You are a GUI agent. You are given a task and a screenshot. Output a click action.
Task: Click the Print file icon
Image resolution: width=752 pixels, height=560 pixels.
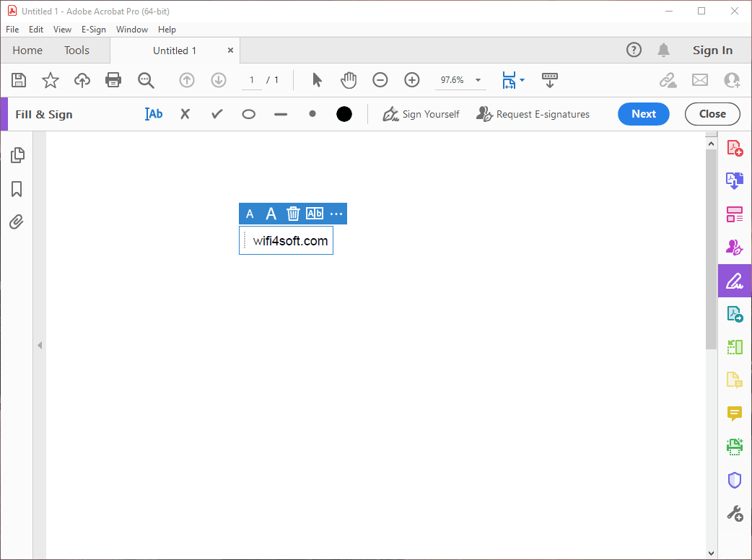pos(113,80)
